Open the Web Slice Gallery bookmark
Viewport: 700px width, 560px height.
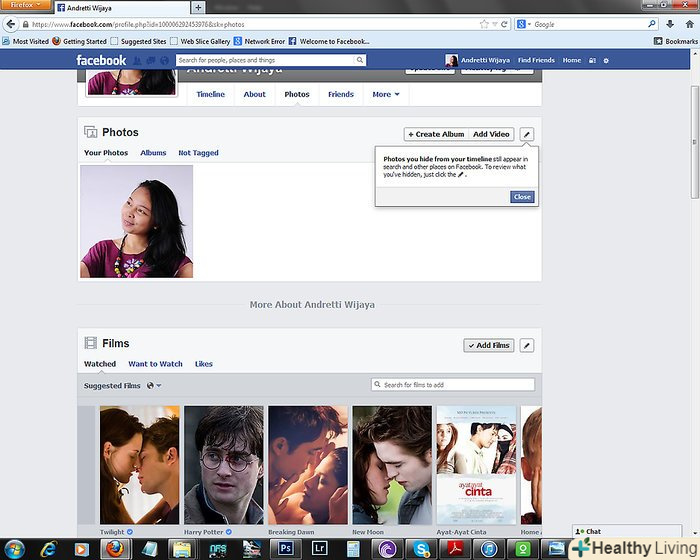coord(200,41)
